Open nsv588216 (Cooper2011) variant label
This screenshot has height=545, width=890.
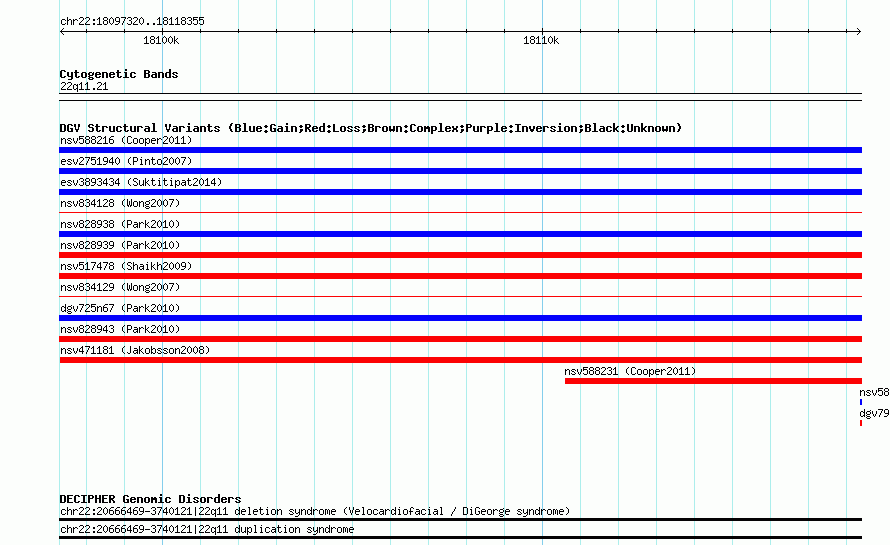(x=126, y=140)
